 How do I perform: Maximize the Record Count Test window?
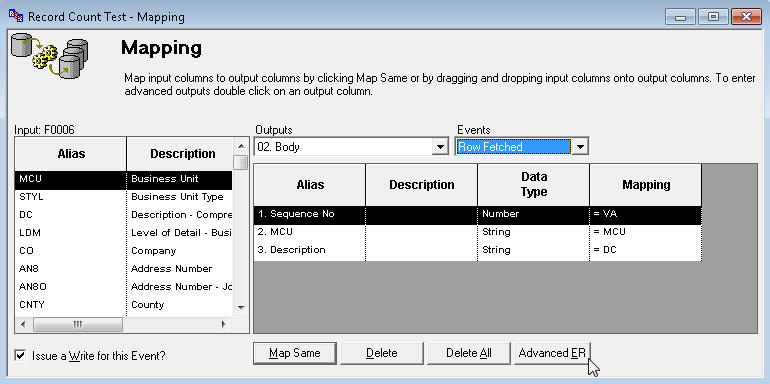pyautogui.click(x=713, y=16)
